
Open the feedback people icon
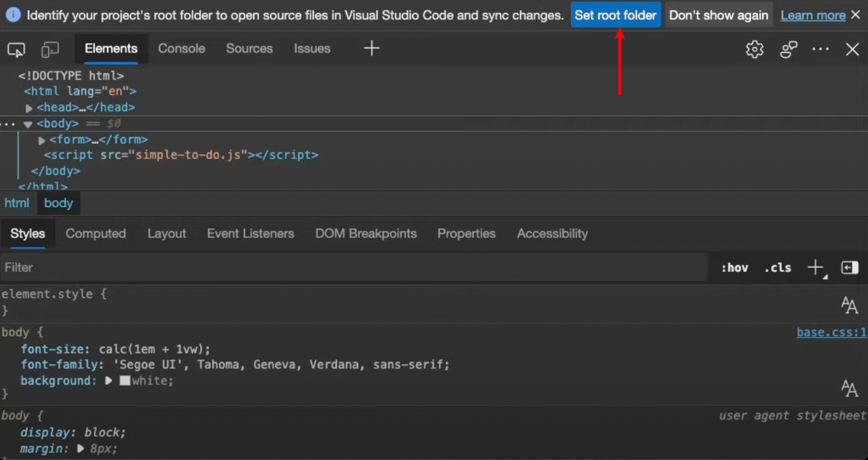click(x=789, y=49)
